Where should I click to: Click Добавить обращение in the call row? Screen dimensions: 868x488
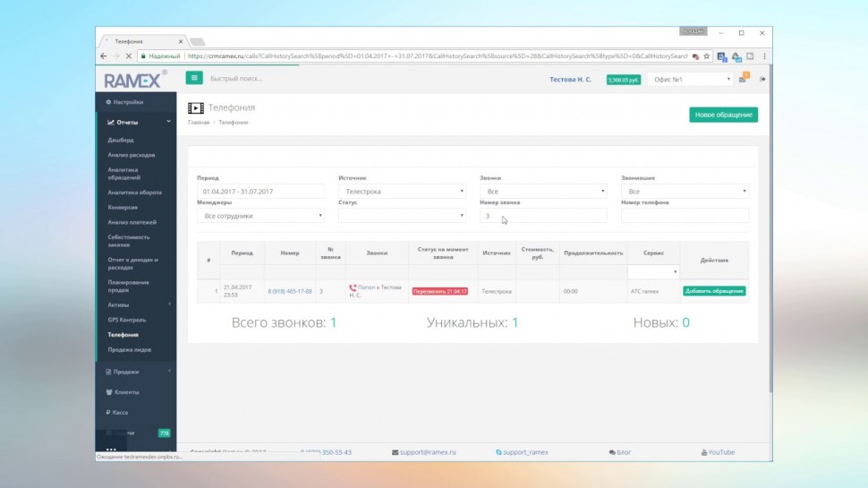coord(714,291)
